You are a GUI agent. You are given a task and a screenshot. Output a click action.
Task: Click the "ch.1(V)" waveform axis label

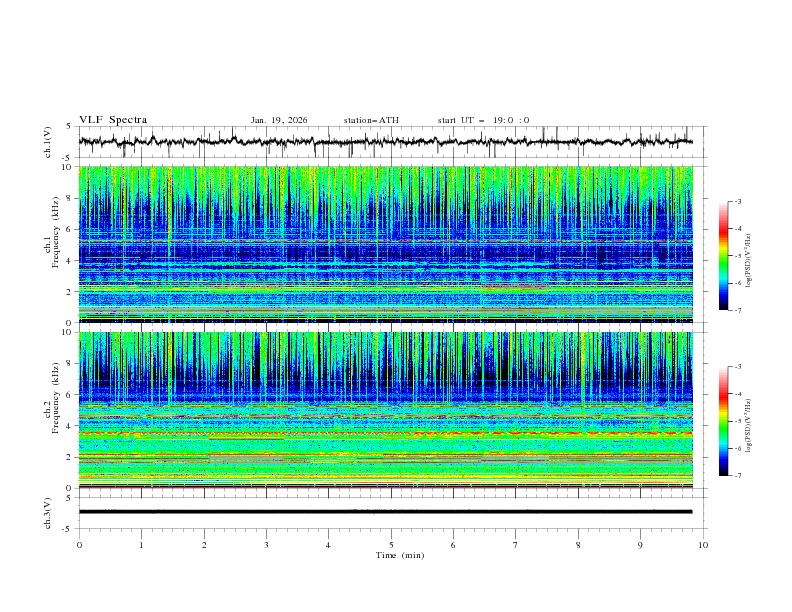pos(48,142)
